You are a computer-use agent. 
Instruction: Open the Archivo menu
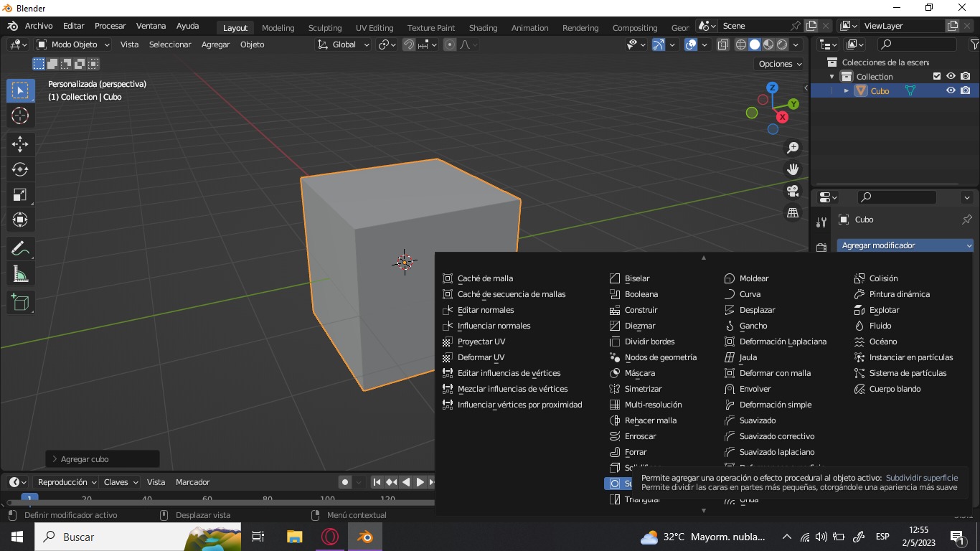pos(39,26)
